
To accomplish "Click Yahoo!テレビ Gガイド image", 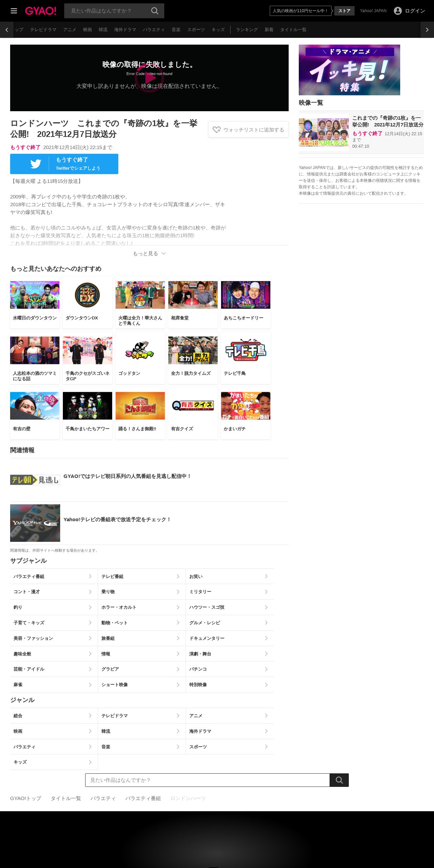I will pos(35,523).
